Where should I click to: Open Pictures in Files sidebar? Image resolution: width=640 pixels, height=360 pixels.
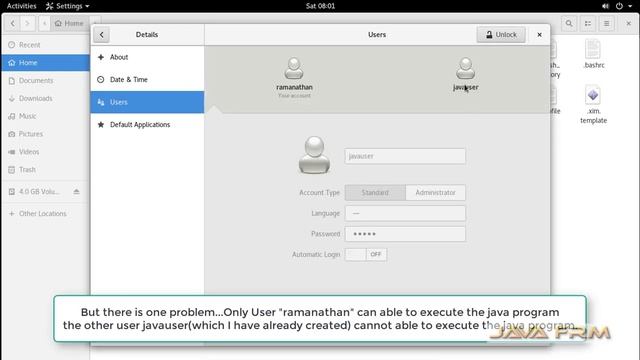point(45,134)
